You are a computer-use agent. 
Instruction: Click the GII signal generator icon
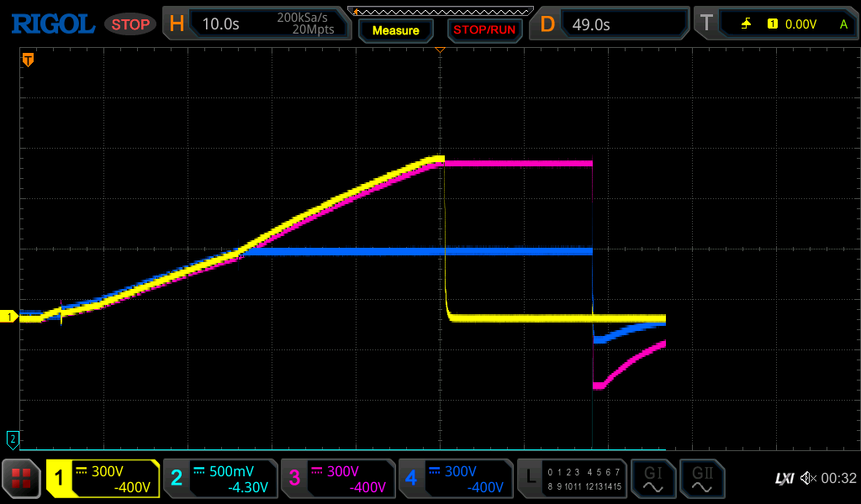click(x=701, y=479)
